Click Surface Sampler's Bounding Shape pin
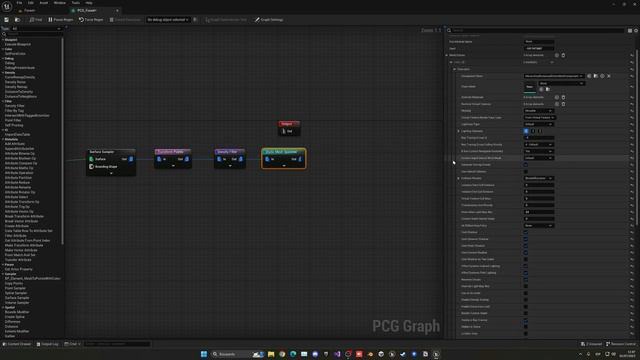 (x=91, y=167)
